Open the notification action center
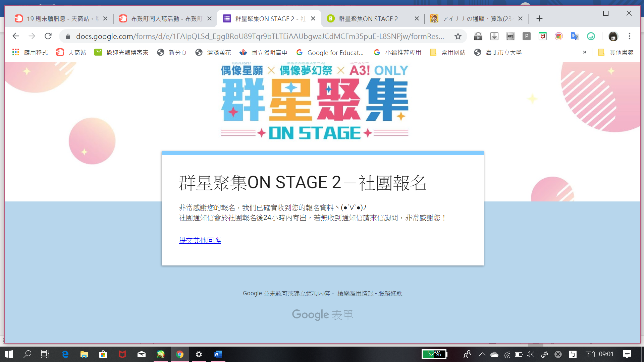Image resolution: width=644 pixels, height=362 pixels. click(x=627, y=354)
